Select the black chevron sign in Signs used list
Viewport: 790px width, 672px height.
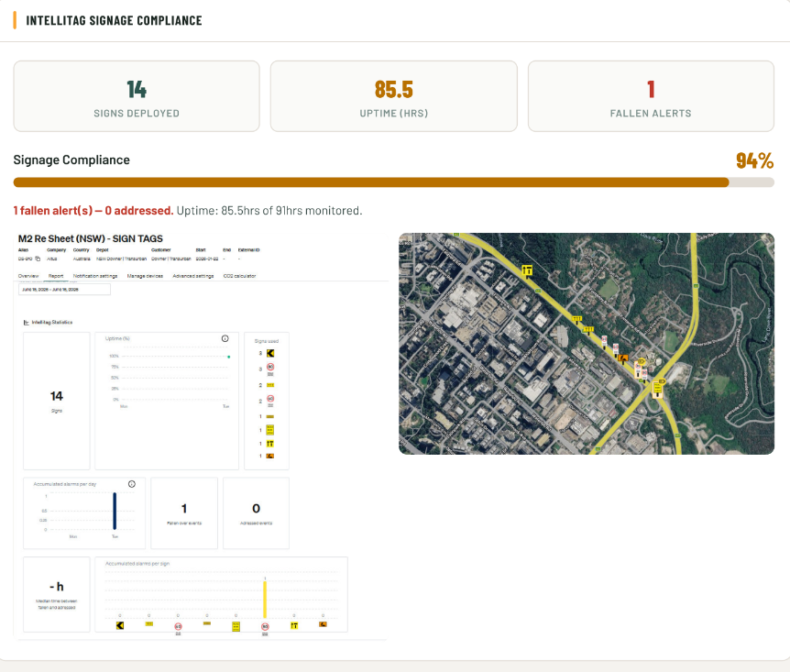[x=270, y=353]
